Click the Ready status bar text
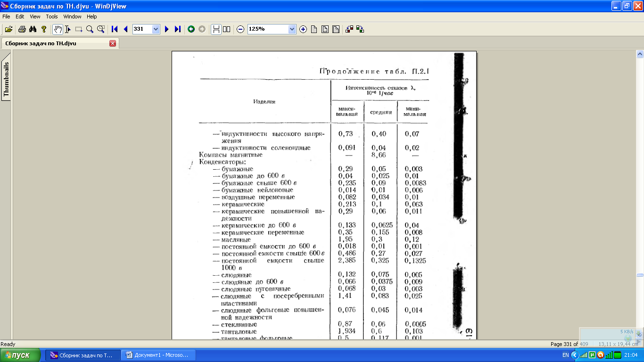Screen dimensions: 644x362 8,344
